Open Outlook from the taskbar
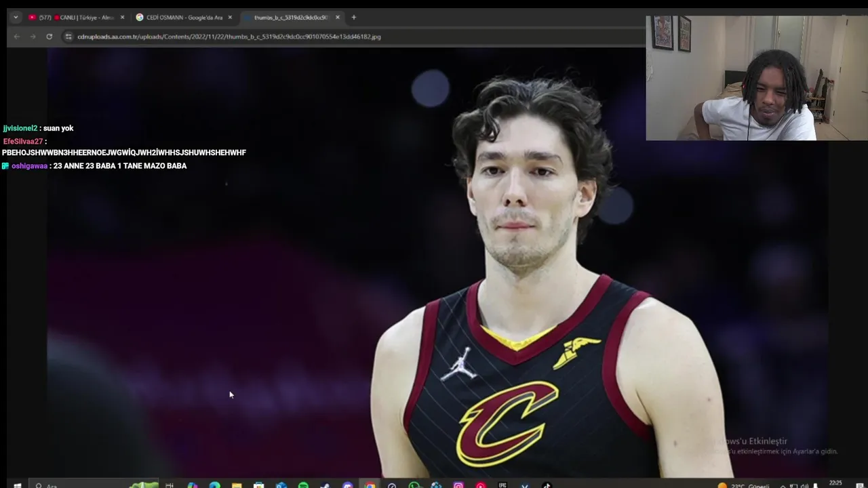The height and width of the screenshot is (488, 868). pyautogui.click(x=281, y=485)
